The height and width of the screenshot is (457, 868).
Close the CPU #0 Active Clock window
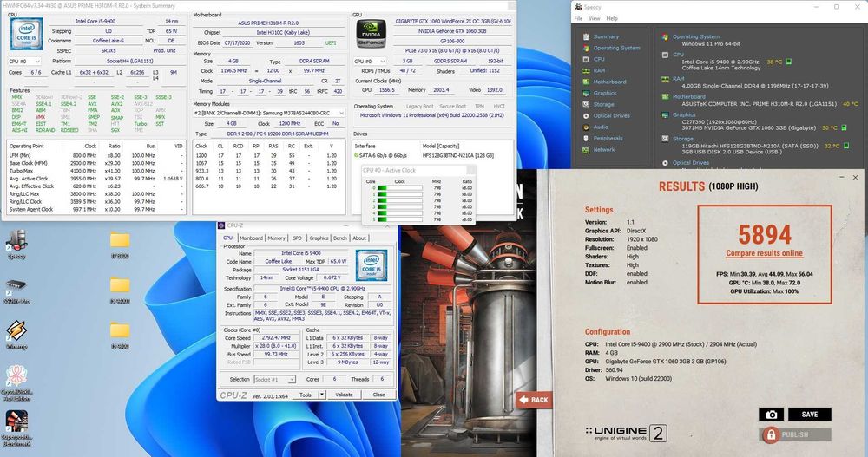click(x=470, y=171)
